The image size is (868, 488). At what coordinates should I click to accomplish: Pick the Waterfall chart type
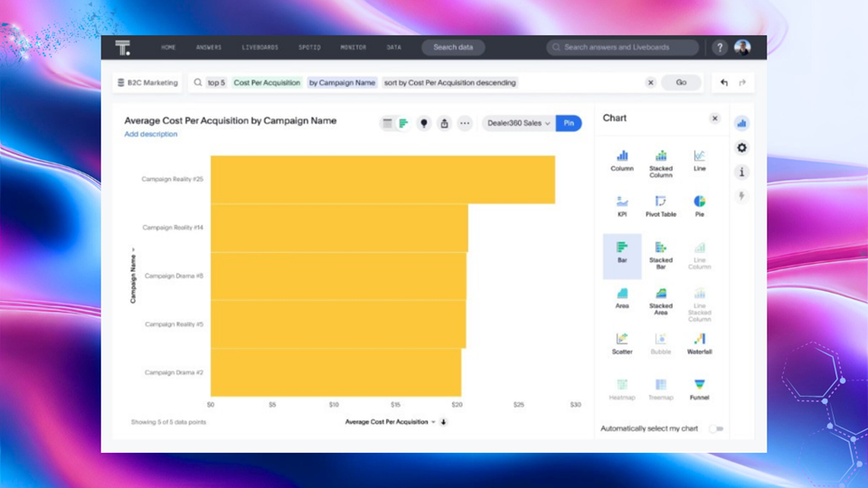coord(699,343)
